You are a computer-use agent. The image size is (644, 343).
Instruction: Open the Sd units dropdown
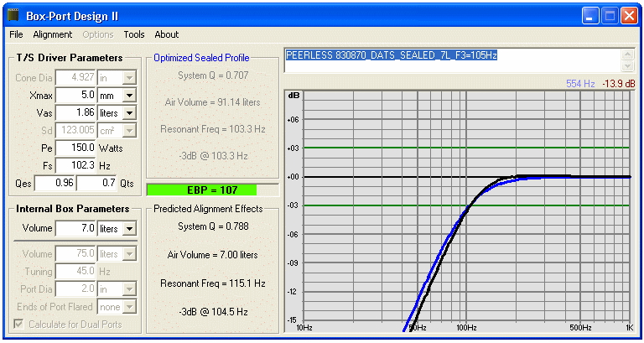tap(129, 131)
